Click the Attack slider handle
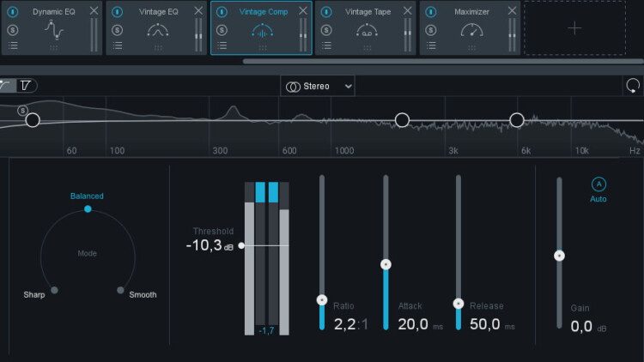This screenshot has height=362, width=644. [x=386, y=264]
